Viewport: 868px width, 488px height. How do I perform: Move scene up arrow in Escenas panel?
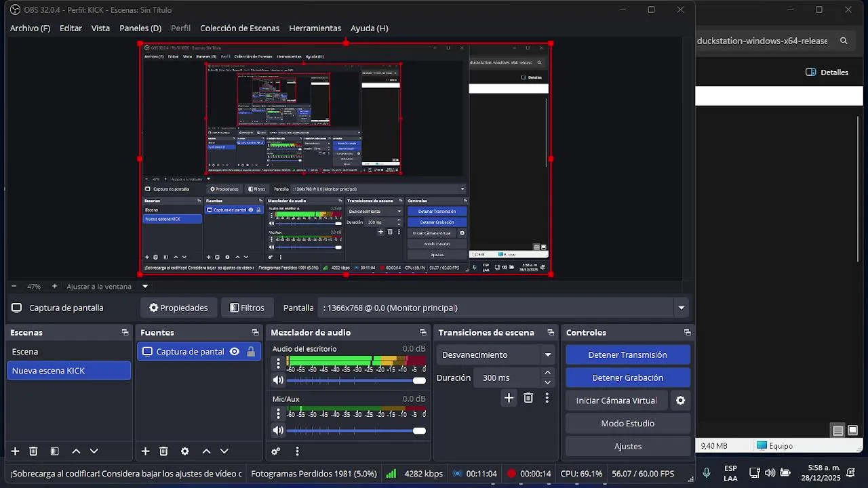(76, 451)
